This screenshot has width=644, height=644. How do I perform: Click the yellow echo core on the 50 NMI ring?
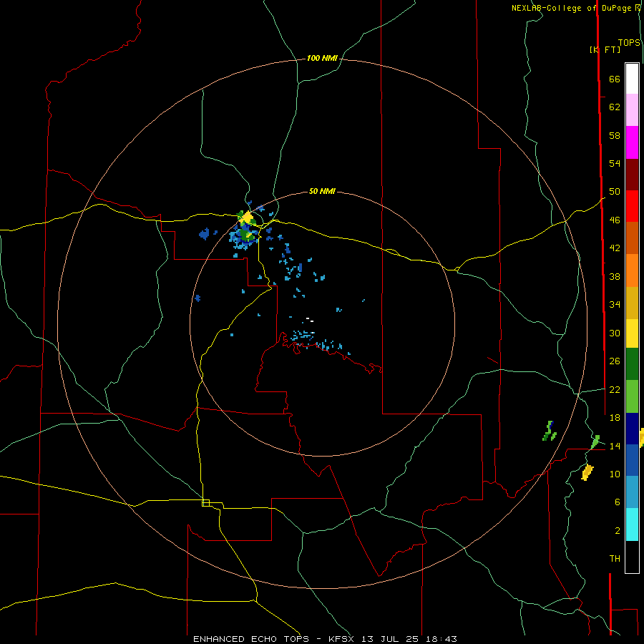(248, 218)
